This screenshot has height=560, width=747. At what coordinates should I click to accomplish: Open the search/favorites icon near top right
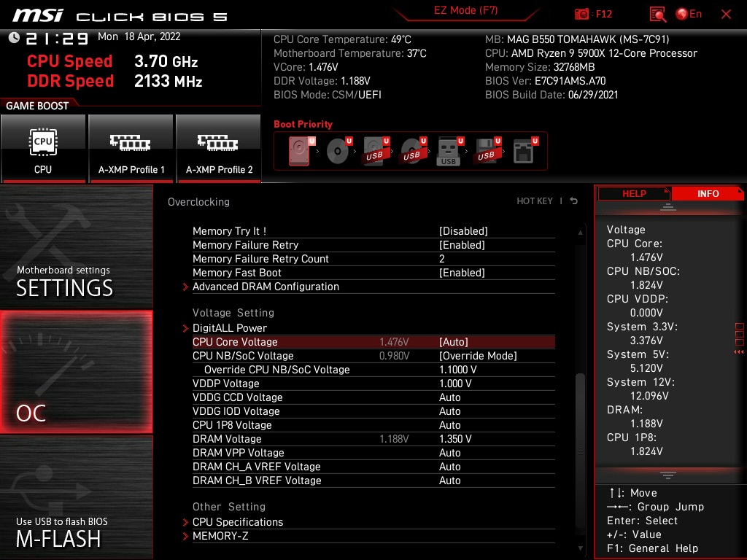[656, 13]
